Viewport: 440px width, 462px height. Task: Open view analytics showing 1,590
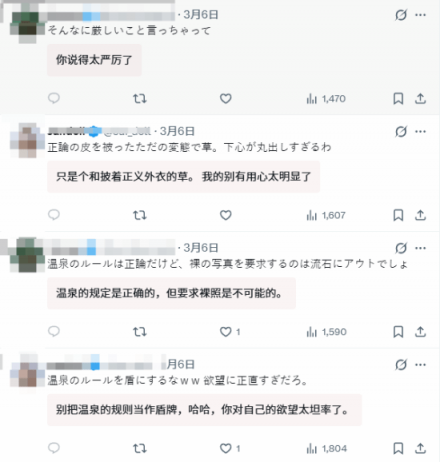326,332
